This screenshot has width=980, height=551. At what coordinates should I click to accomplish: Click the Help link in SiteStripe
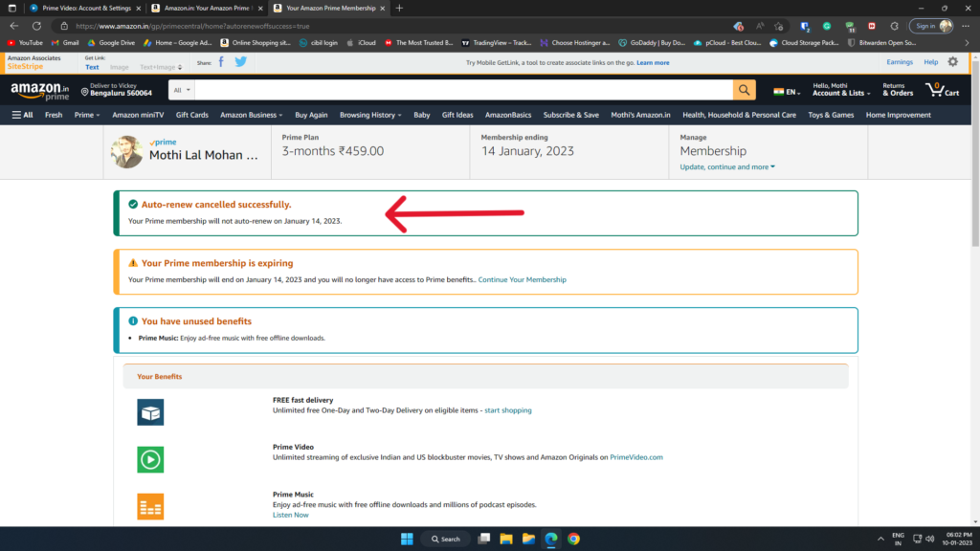[x=930, y=62]
